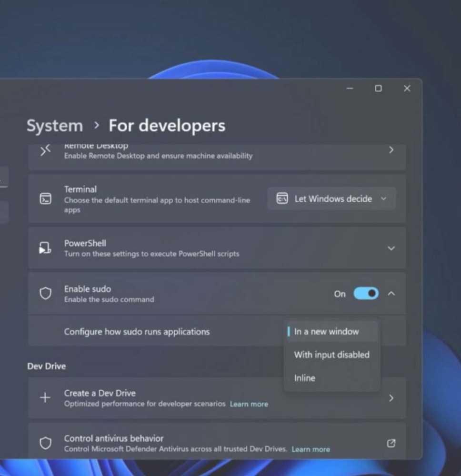
Task: Open Learn more for Dev Drive
Action: point(249,404)
